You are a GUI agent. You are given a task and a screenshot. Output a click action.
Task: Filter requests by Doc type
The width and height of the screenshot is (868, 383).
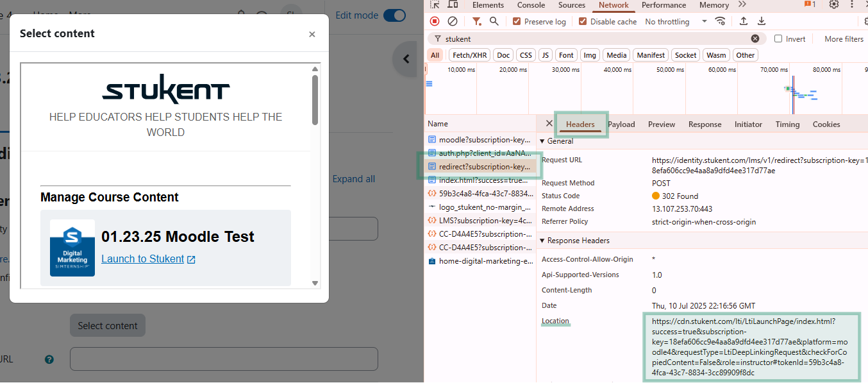(x=504, y=55)
